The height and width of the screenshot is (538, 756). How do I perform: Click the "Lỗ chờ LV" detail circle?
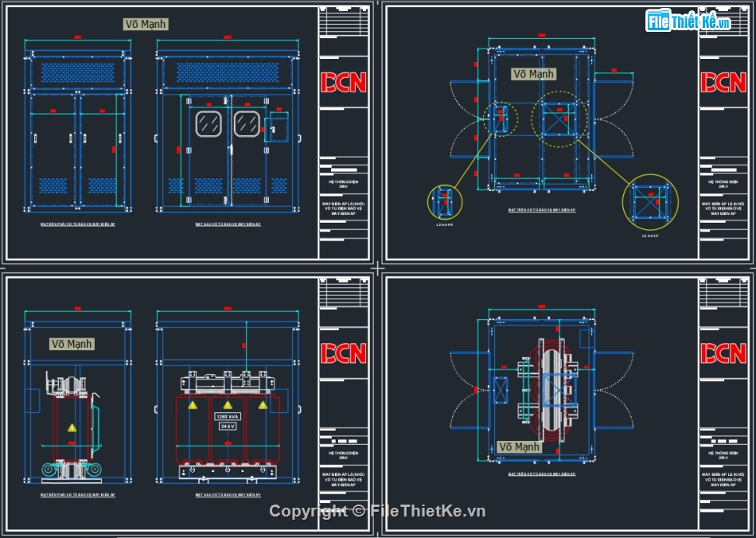coord(650,202)
